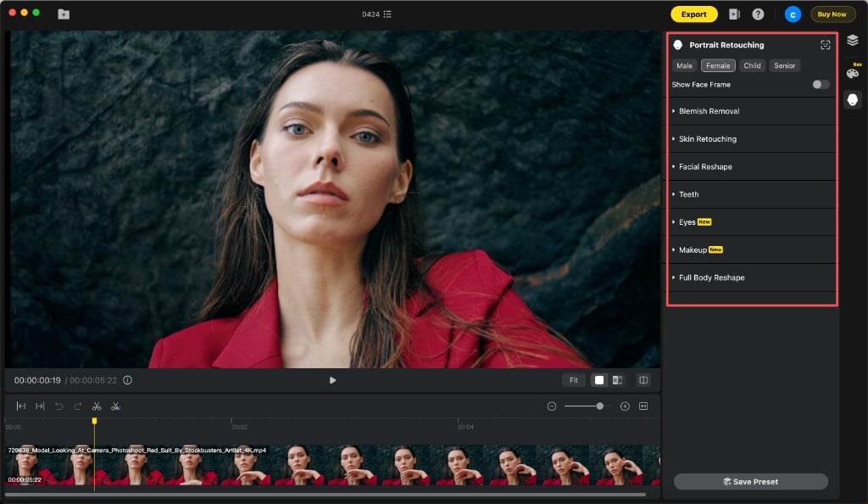Open the split-screen comparison view icon
Image resolution: width=868 pixels, height=504 pixels.
click(643, 381)
